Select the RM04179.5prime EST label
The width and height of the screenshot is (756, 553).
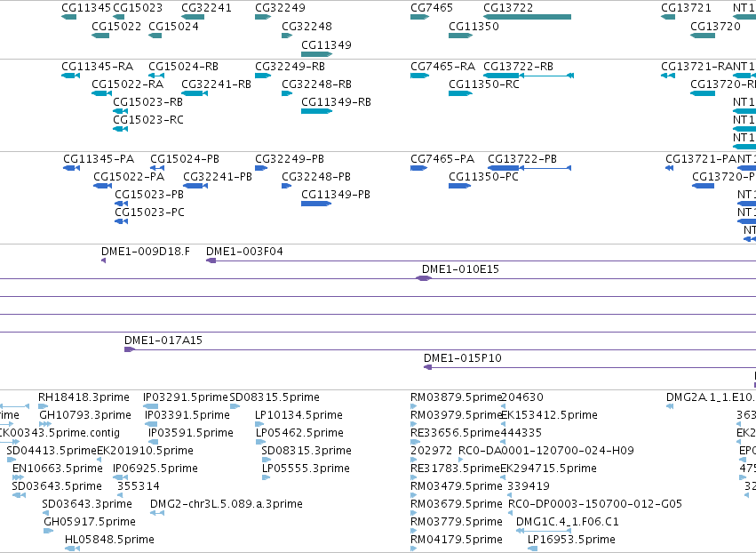(x=456, y=540)
